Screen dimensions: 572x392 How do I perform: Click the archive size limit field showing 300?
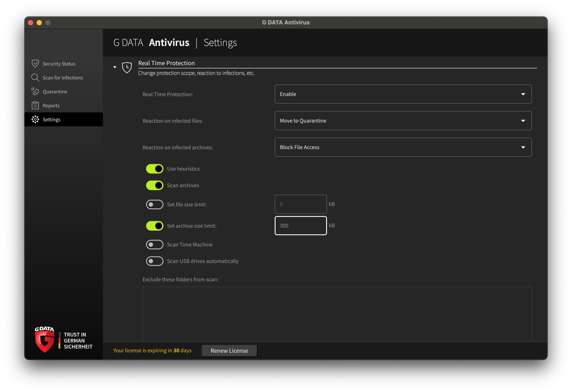[x=301, y=225]
